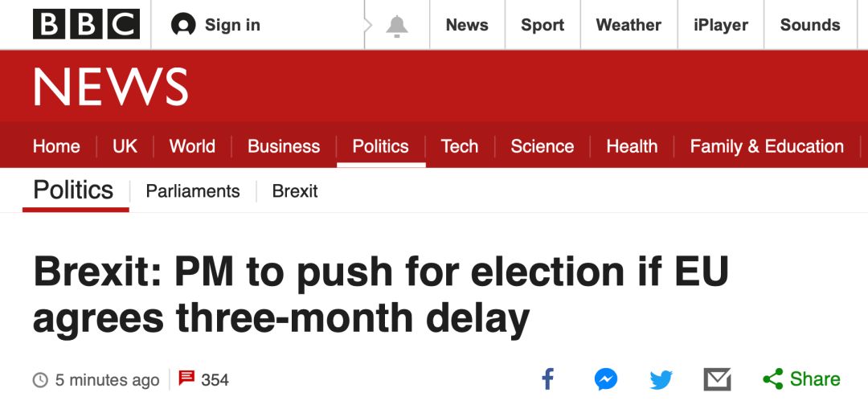Image resolution: width=868 pixels, height=405 pixels.
Task: Click the 354 comments count
Action: click(215, 380)
